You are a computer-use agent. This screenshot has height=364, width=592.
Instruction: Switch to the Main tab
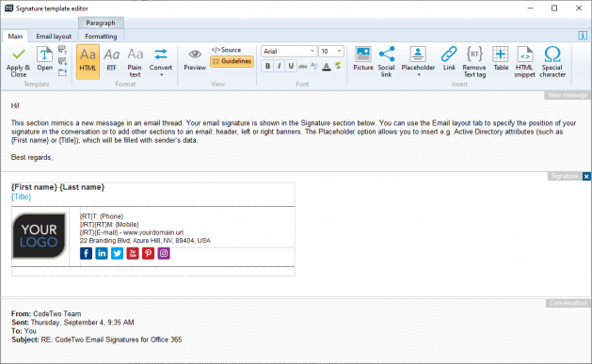pos(15,36)
